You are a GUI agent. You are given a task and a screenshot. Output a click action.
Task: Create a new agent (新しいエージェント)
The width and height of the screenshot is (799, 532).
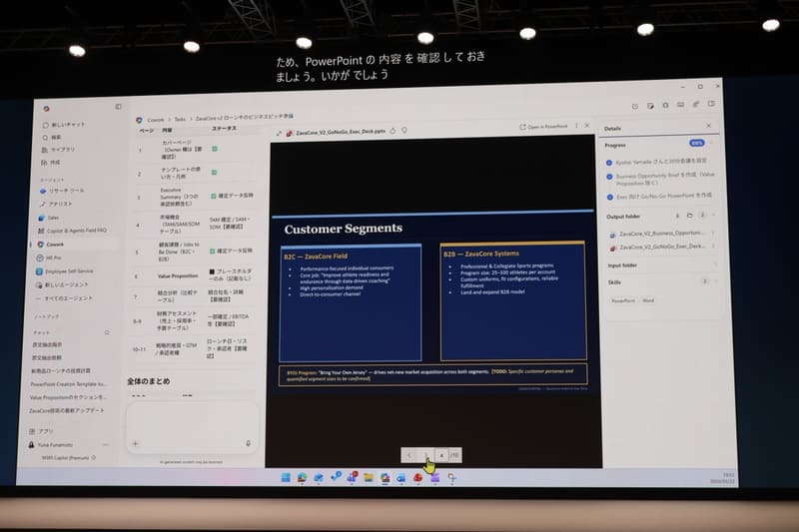coord(62,284)
